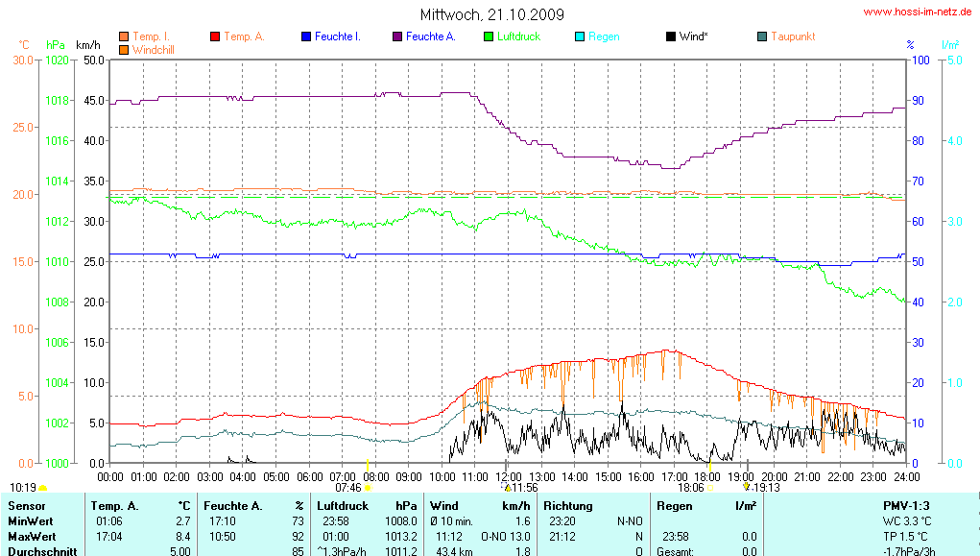Click the cyan Regen legend square

580,37
